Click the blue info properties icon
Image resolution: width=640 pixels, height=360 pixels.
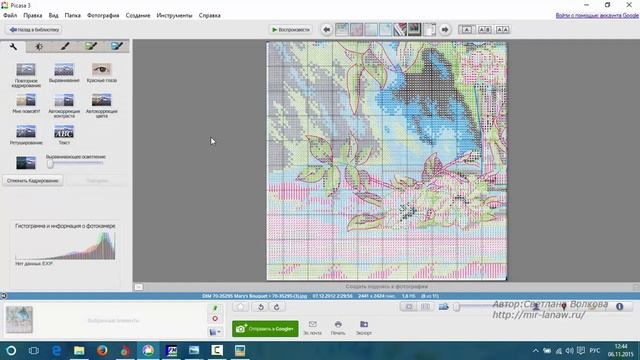[620, 307]
